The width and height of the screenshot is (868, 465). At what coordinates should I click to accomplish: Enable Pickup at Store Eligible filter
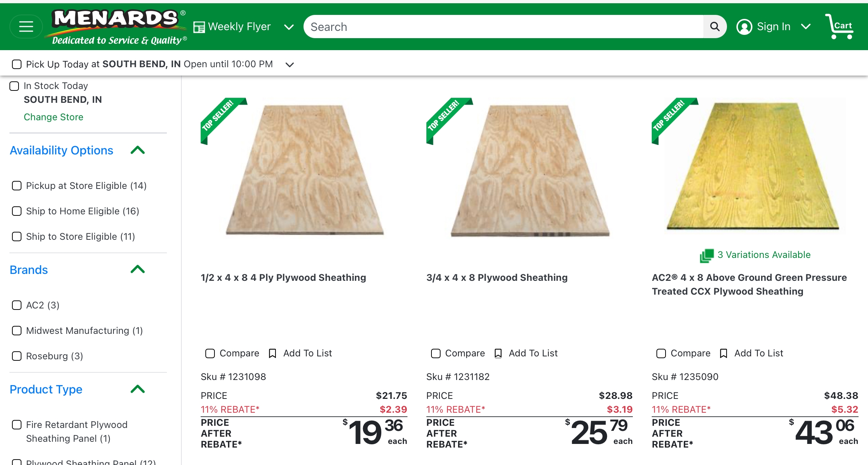[x=17, y=186]
